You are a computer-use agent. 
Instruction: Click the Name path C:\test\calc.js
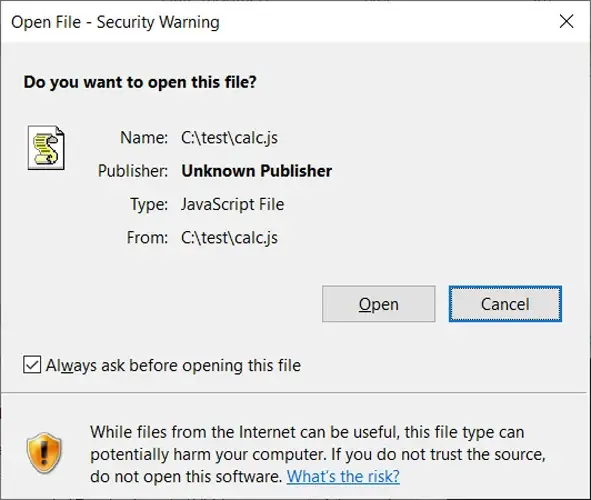tap(229, 138)
